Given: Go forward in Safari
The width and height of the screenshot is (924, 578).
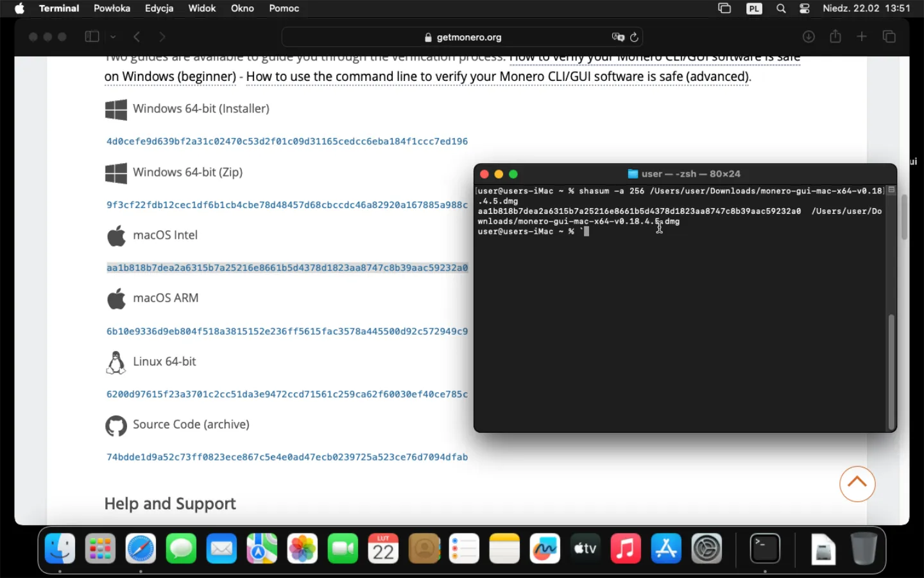Looking at the screenshot, I should pyautogui.click(x=162, y=37).
